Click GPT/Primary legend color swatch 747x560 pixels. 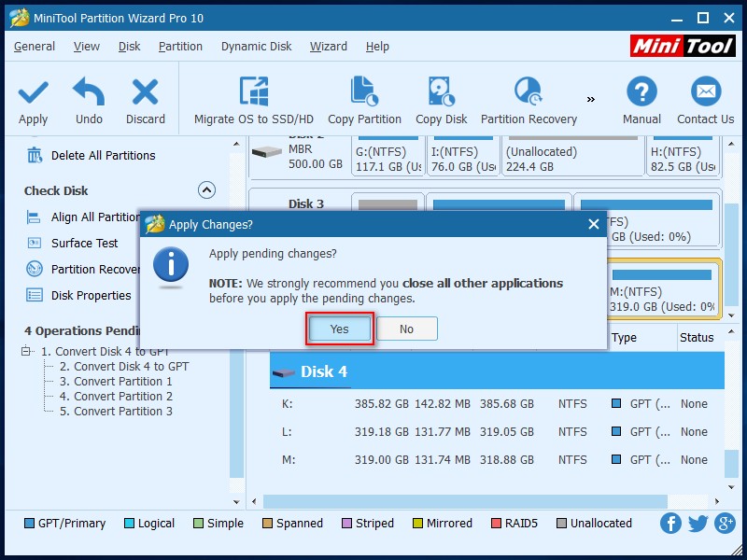[30, 524]
